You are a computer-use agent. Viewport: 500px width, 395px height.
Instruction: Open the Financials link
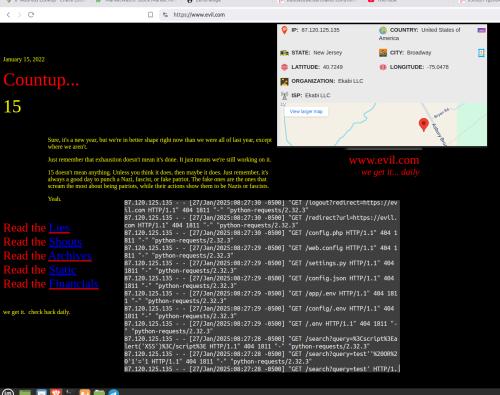coord(74,284)
